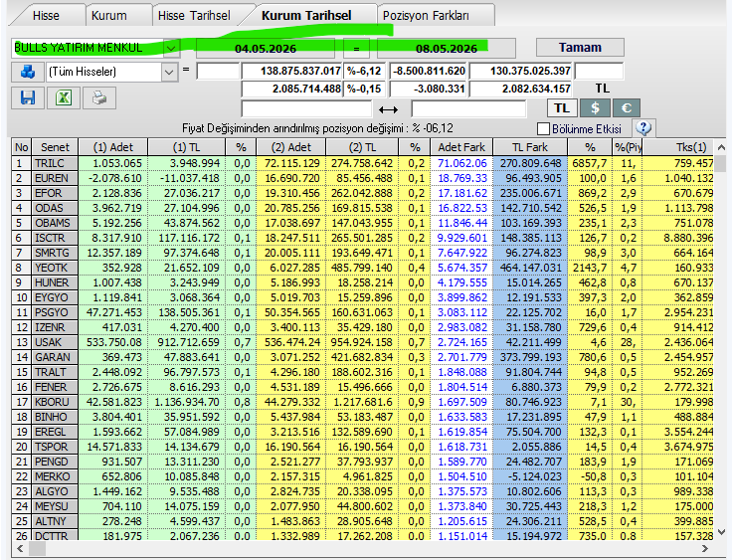The width and height of the screenshot is (732, 560).
Task: Click lot total 2.085.714.488
Action: click(x=292, y=89)
